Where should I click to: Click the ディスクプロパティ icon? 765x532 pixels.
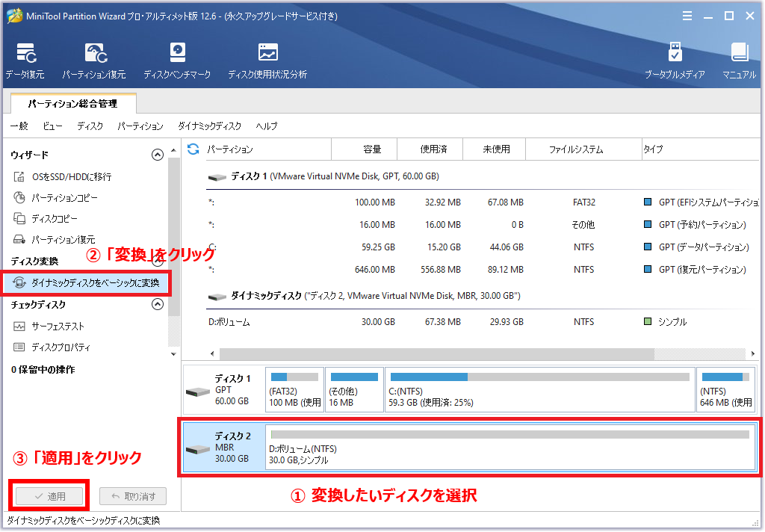tap(19, 347)
